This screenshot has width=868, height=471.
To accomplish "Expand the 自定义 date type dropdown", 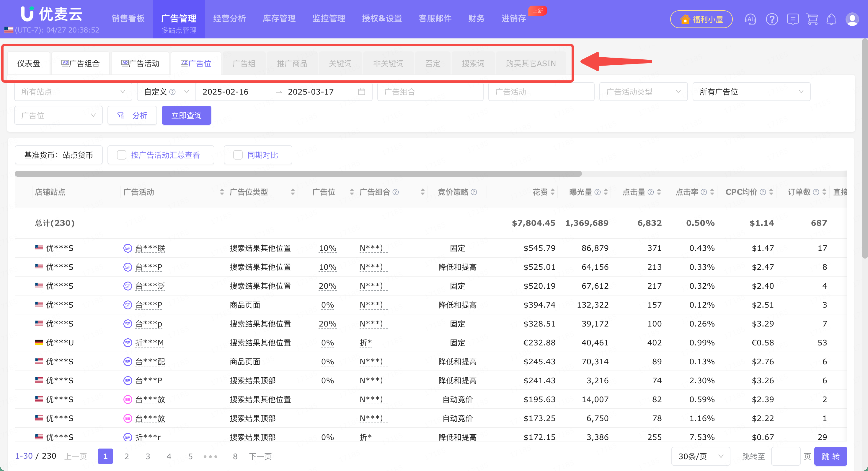I will [166, 92].
